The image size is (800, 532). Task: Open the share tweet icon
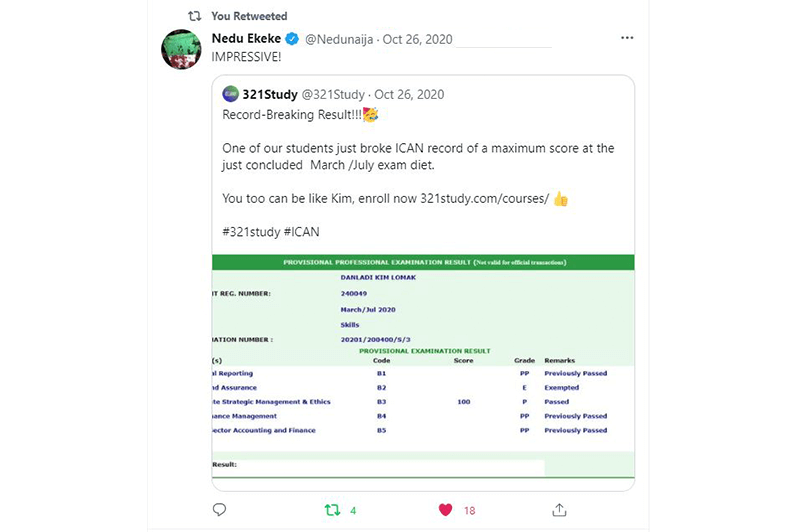[560, 510]
